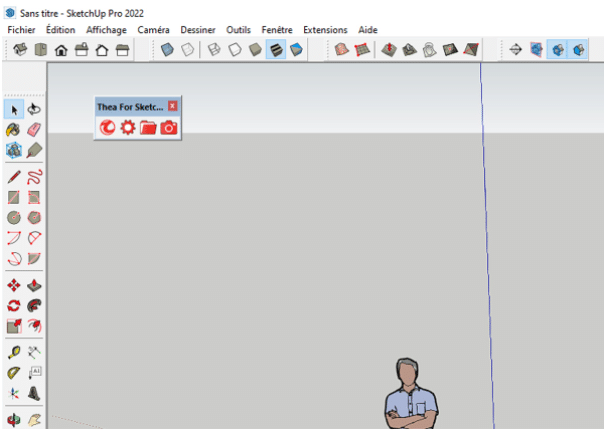
Task: Set Monochrome face style
Action: (296, 49)
